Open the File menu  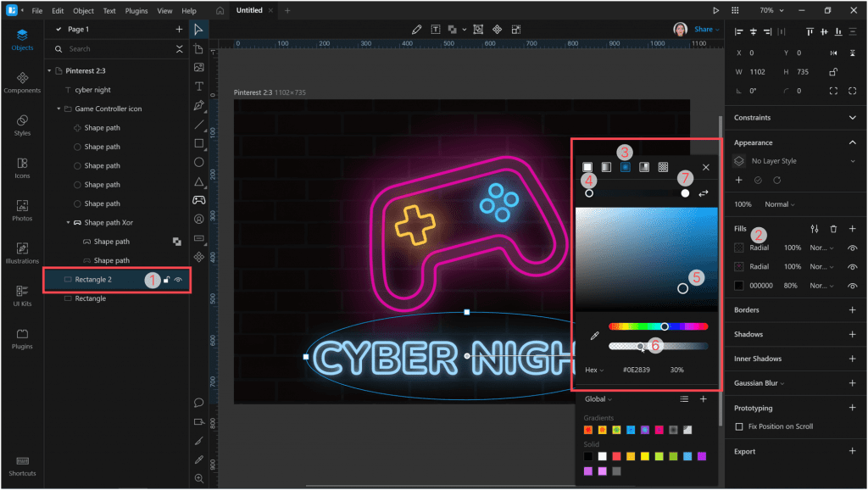[x=37, y=10]
